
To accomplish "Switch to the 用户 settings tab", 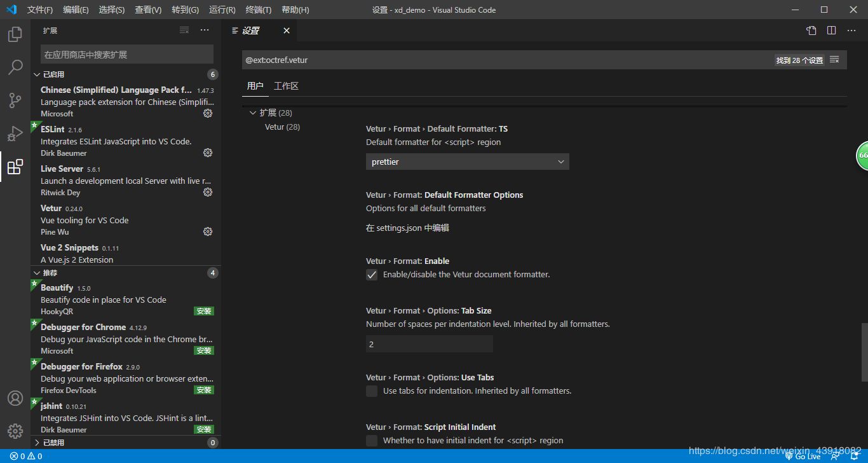I will (x=255, y=86).
